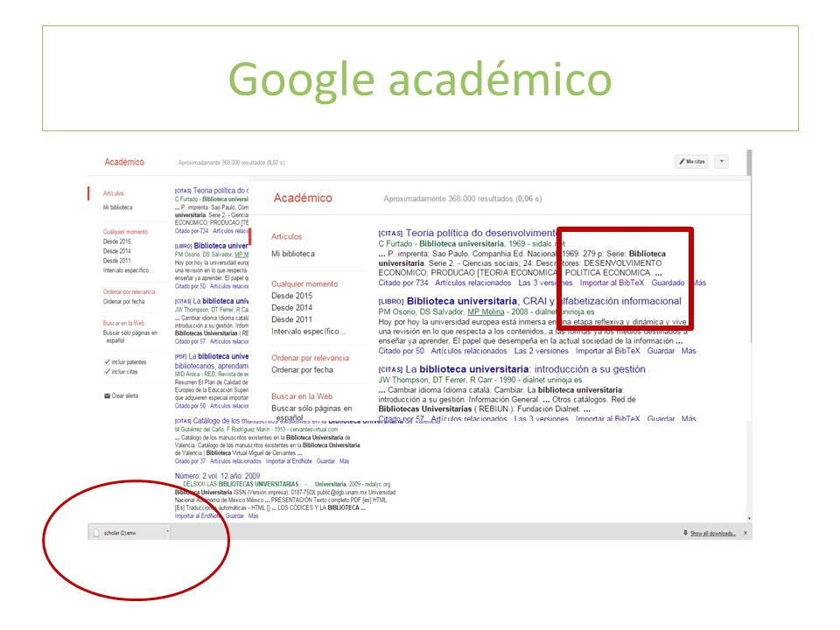Click the enlarged red Académico heading
Viewport: 840px width, 630px height.
click(x=303, y=199)
